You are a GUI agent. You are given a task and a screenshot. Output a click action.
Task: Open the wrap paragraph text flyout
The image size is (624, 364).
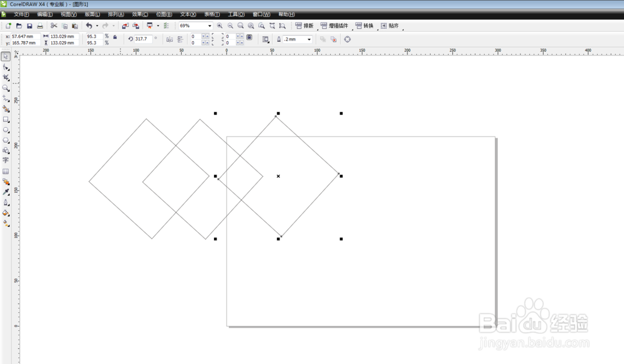[x=265, y=39]
